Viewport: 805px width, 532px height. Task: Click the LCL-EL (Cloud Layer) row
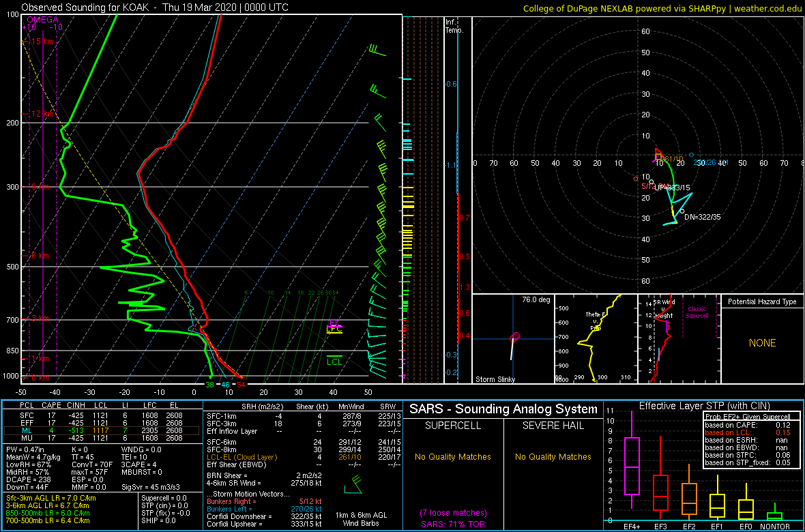pyautogui.click(x=304, y=457)
